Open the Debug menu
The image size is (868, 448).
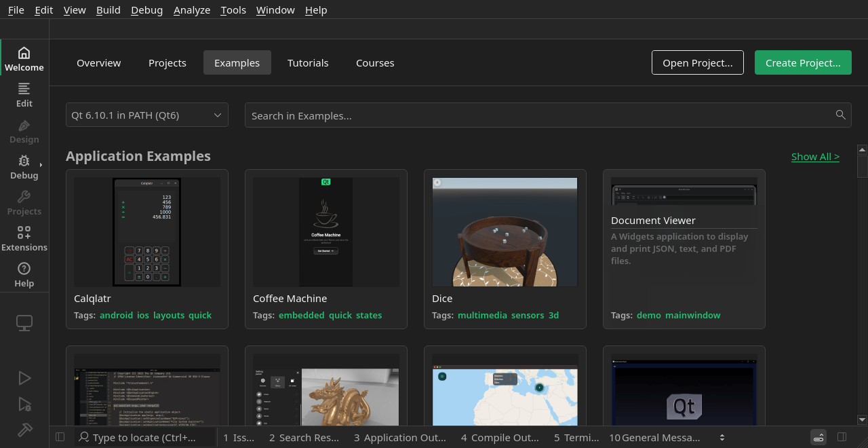147,10
